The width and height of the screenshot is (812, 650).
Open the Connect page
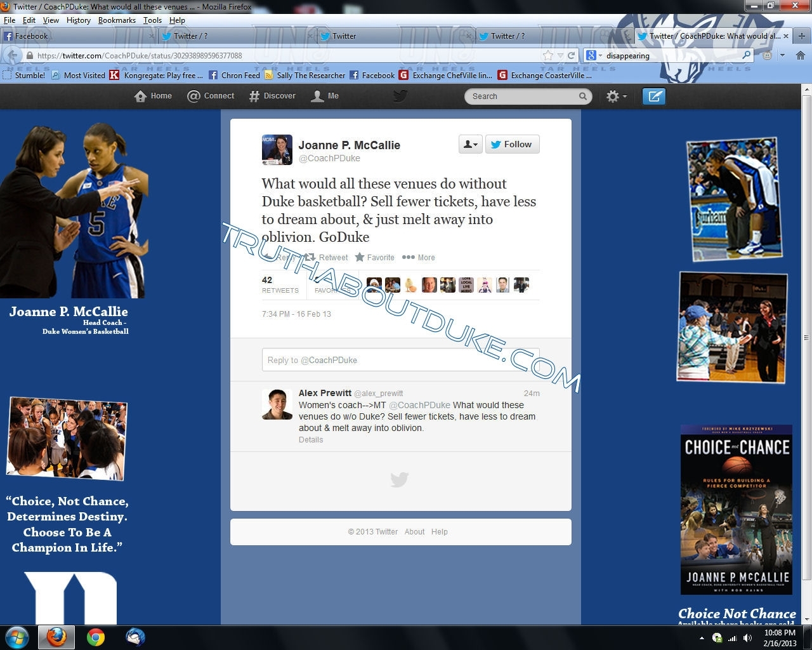[x=211, y=96]
